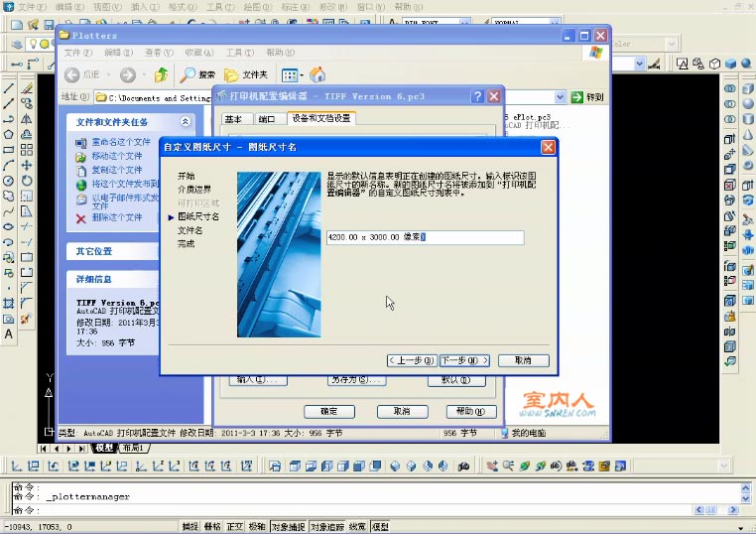Click the Forward arrow in Plotters window
The image size is (756, 534).
(128, 74)
